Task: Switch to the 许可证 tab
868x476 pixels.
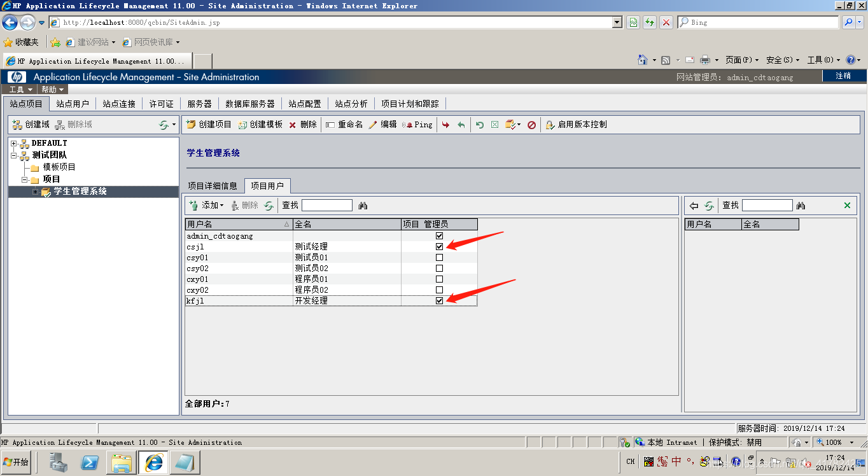Action: [162, 104]
